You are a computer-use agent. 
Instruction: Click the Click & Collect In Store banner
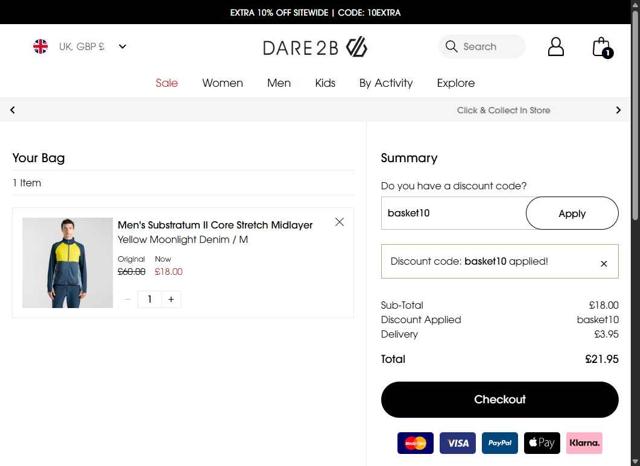(x=503, y=110)
